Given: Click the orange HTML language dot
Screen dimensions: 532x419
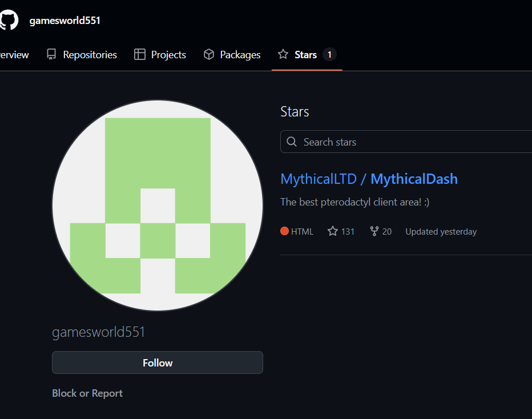Looking at the screenshot, I should [x=285, y=231].
